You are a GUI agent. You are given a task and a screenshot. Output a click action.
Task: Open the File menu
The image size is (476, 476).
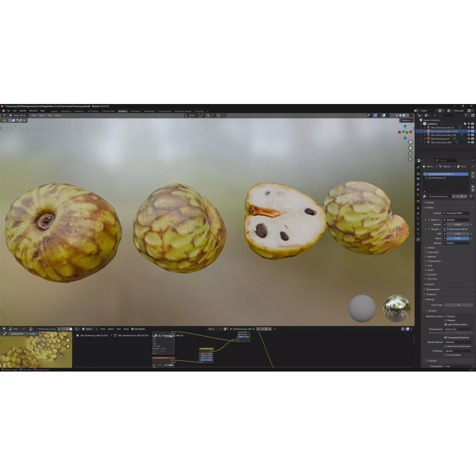(x=8, y=111)
